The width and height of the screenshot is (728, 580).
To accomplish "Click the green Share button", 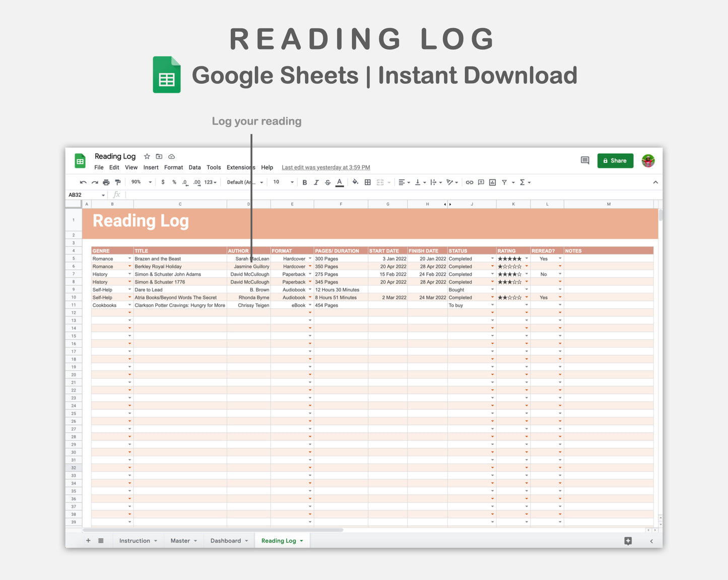I will [615, 161].
